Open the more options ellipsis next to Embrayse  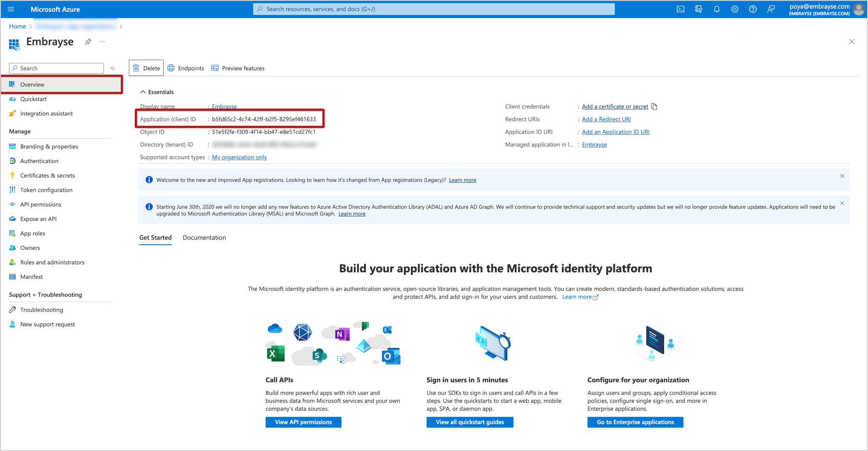(x=103, y=42)
